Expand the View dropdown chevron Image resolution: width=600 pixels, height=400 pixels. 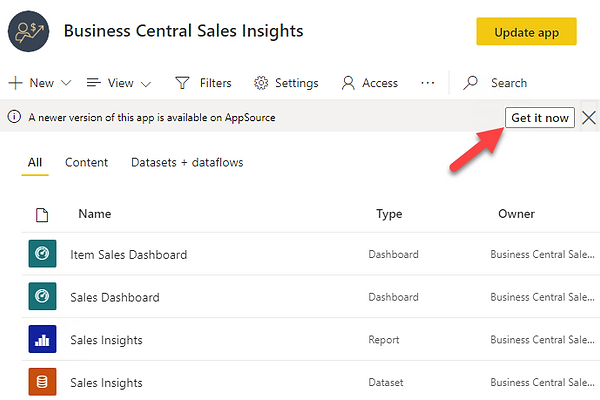(x=146, y=83)
